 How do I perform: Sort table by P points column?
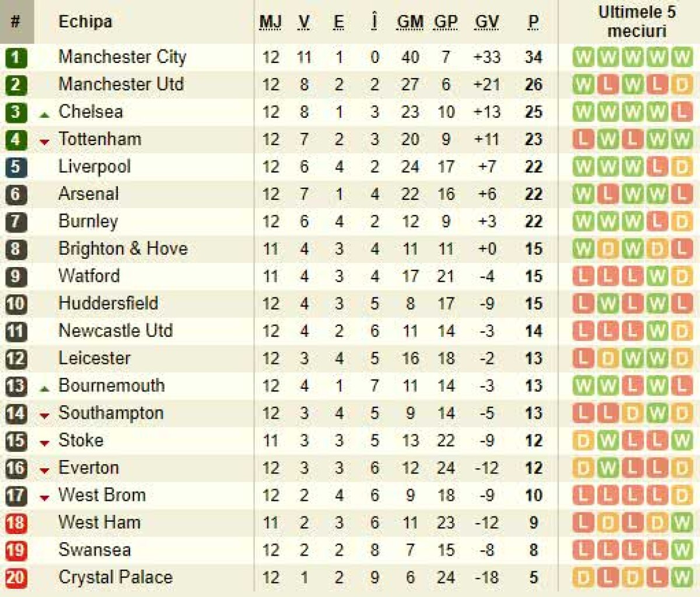(x=533, y=22)
